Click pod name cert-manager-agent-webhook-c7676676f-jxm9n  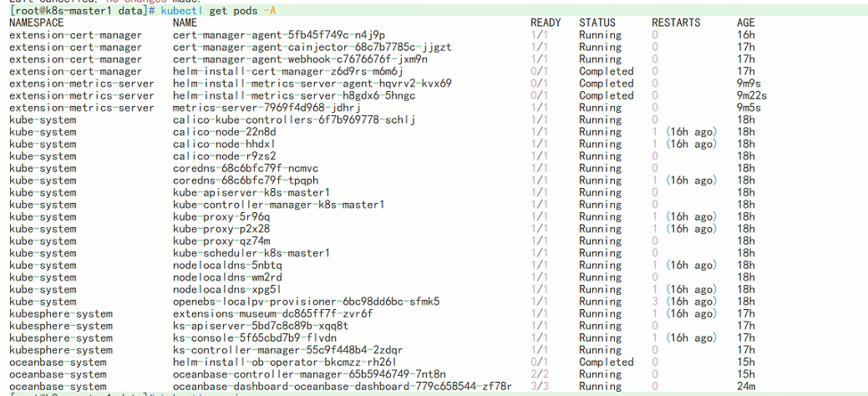pyautogui.click(x=300, y=59)
